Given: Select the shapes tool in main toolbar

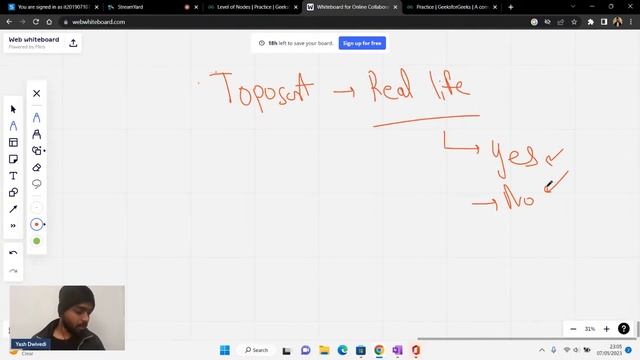Looking at the screenshot, I should [13, 192].
